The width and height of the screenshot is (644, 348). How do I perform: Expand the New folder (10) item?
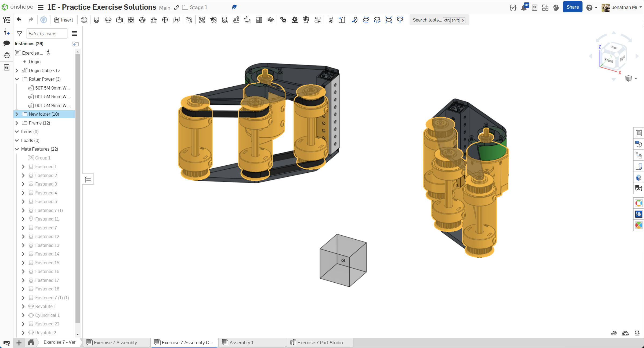[x=17, y=114]
